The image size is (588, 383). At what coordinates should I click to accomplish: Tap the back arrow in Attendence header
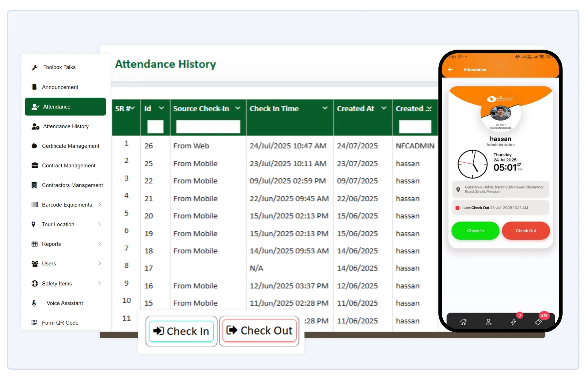click(x=450, y=70)
